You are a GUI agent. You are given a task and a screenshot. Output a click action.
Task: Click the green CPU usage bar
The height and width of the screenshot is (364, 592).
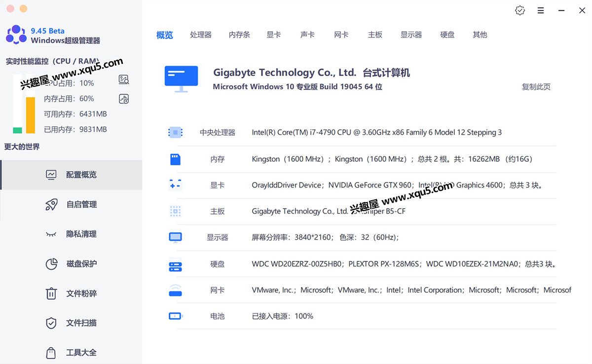tap(17, 130)
